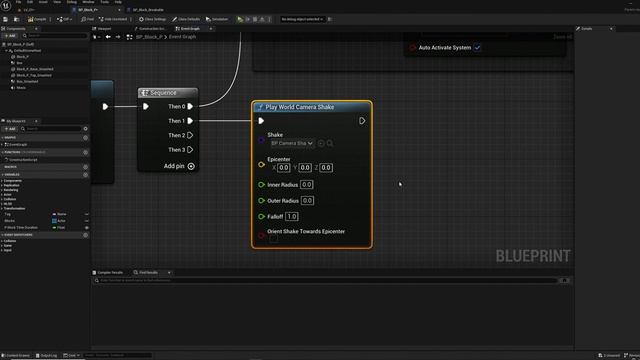The height and width of the screenshot is (360, 640).
Task: Click Hide Unrelated in the toolbar
Action: [113, 19]
